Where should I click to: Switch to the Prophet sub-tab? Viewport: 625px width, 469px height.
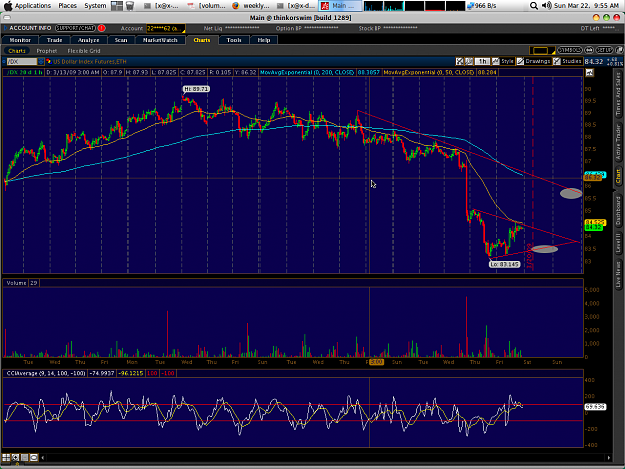tap(47, 51)
